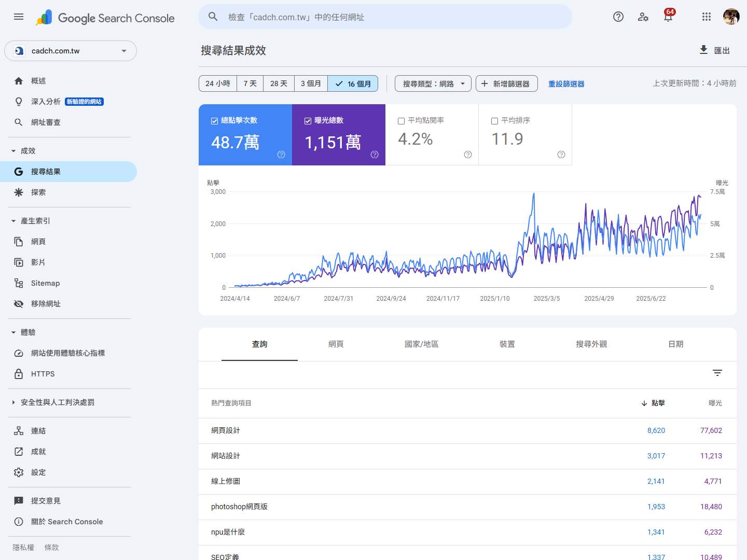747x560 pixels.
Task: Expand 安全性與人工判決處罰 section
Action: pos(13,402)
